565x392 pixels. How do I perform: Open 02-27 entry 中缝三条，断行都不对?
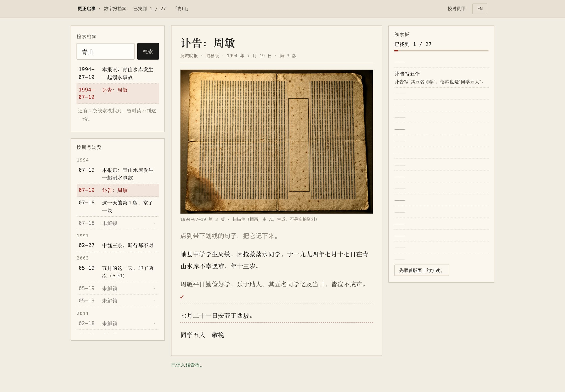118,245
